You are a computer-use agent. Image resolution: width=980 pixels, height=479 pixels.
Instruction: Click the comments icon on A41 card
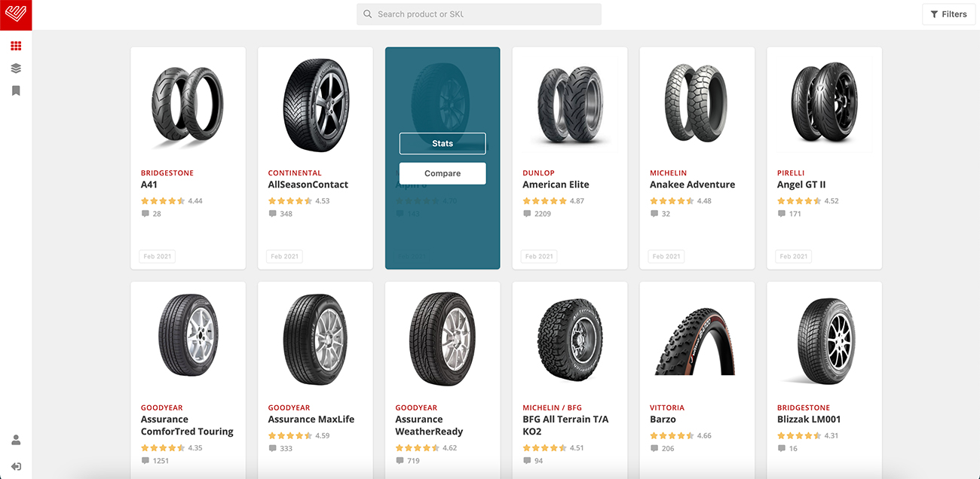(x=145, y=214)
